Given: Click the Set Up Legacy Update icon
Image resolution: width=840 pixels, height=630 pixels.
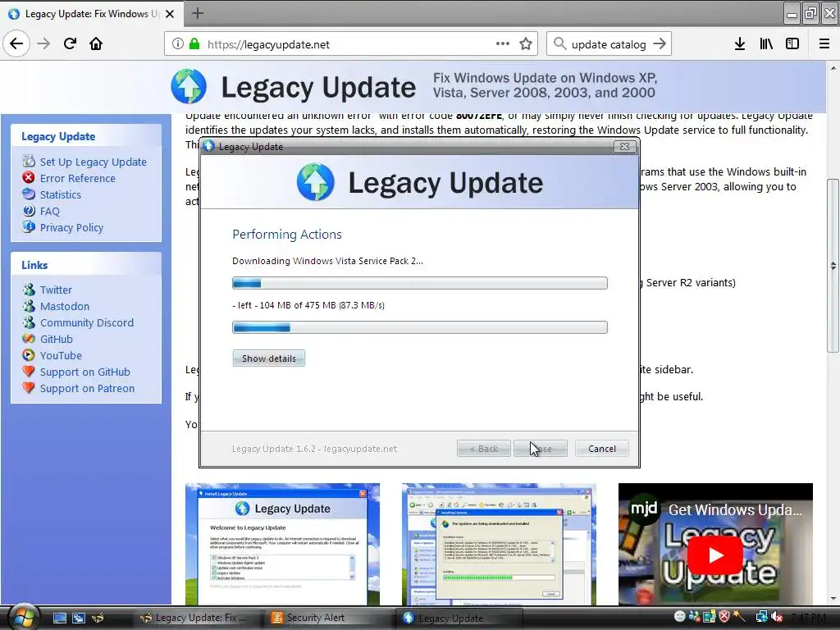Looking at the screenshot, I should point(29,162).
